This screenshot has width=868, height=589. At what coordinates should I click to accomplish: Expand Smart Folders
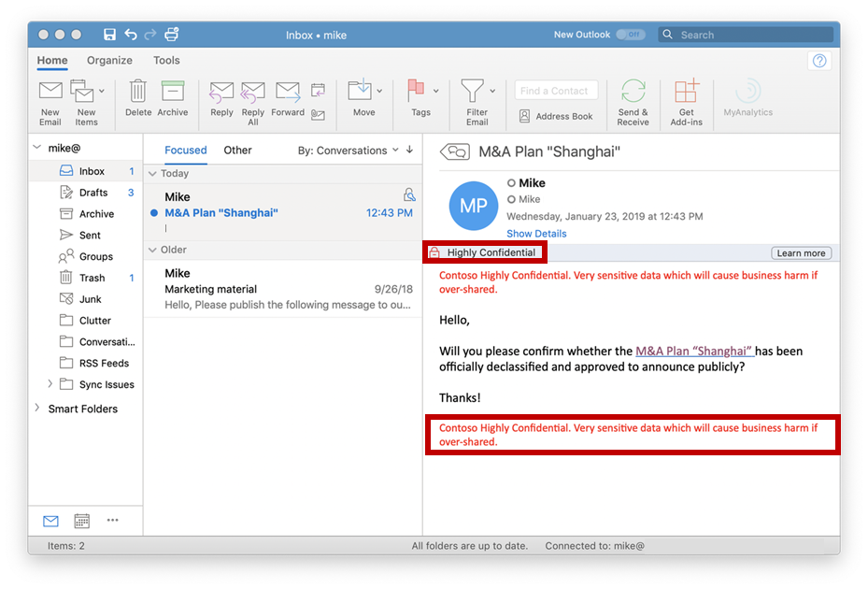pos(37,408)
